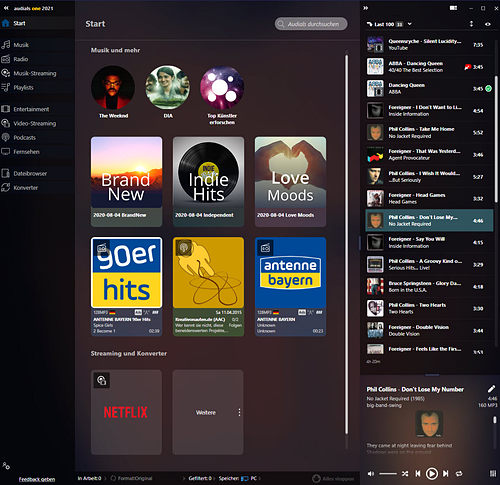
Task: Open the Love Moods playlist tile
Action: tap(290, 182)
